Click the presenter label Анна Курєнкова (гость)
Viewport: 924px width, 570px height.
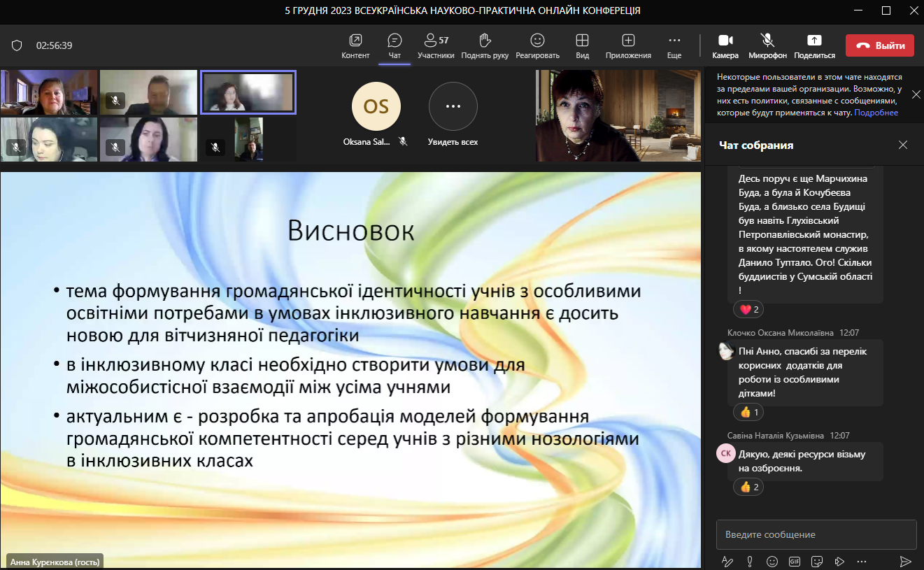(x=55, y=561)
